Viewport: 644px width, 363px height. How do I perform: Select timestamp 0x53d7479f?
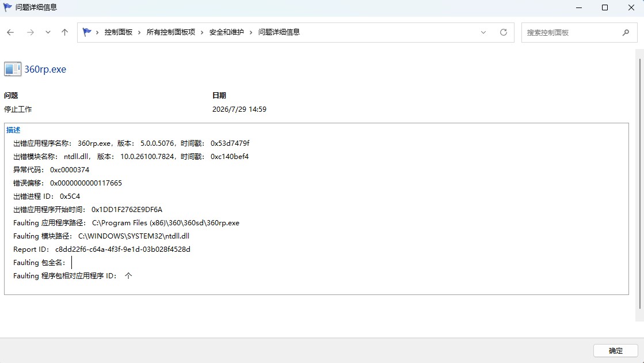tap(230, 143)
